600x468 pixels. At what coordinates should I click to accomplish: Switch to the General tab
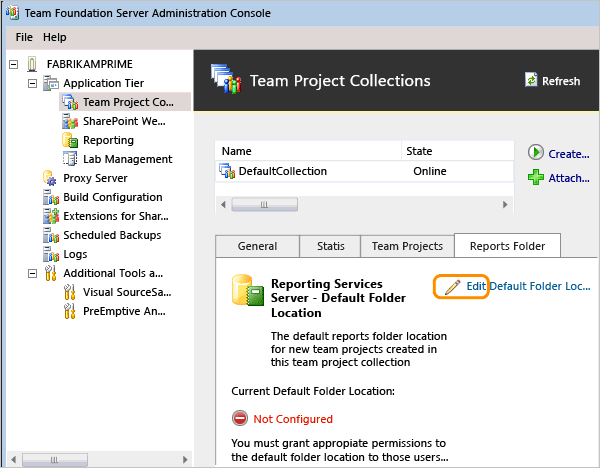[x=257, y=246]
